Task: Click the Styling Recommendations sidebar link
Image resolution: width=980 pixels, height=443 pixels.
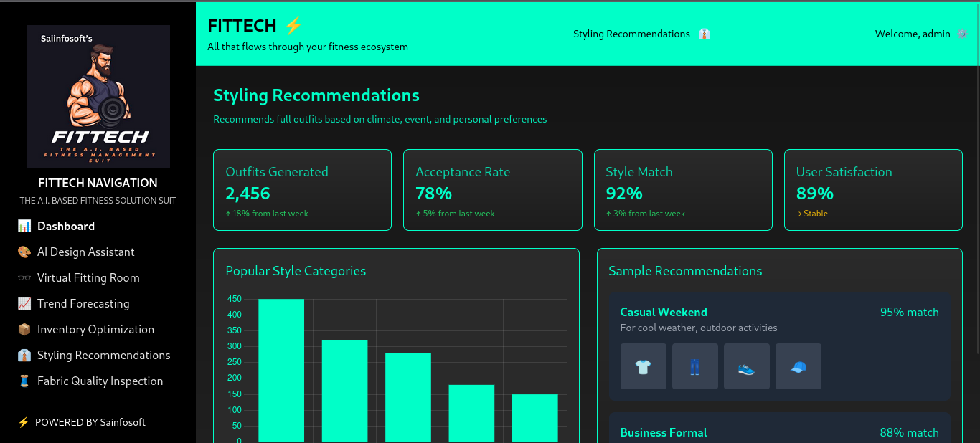Action: click(x=103, y=356)
